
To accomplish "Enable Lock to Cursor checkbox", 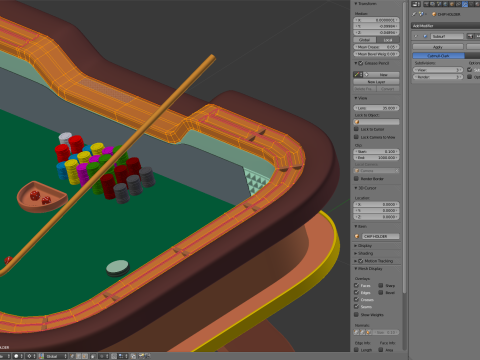I will point(356,129).
